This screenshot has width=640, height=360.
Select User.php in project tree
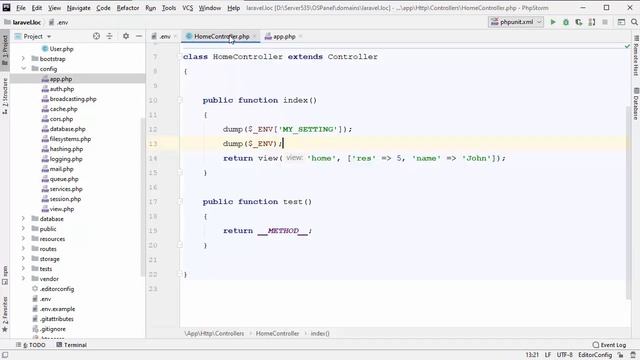[57, 49]
